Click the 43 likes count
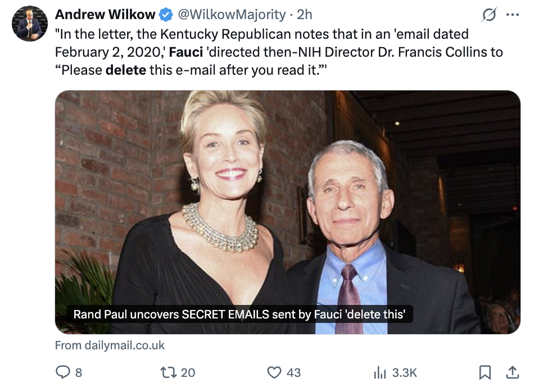The width and height of the screenshot is (534, 392). (293, 372)
